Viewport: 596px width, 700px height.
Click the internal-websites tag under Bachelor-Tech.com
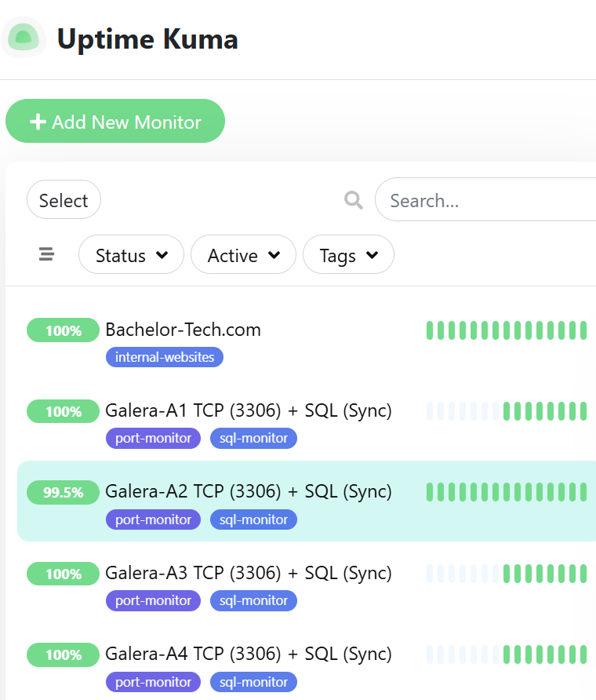click(x=165, y=357)
